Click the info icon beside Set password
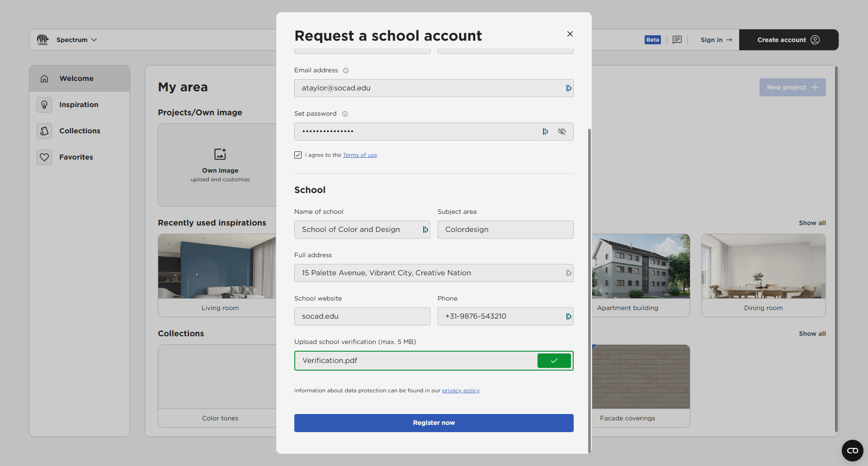 pos(345,113)
